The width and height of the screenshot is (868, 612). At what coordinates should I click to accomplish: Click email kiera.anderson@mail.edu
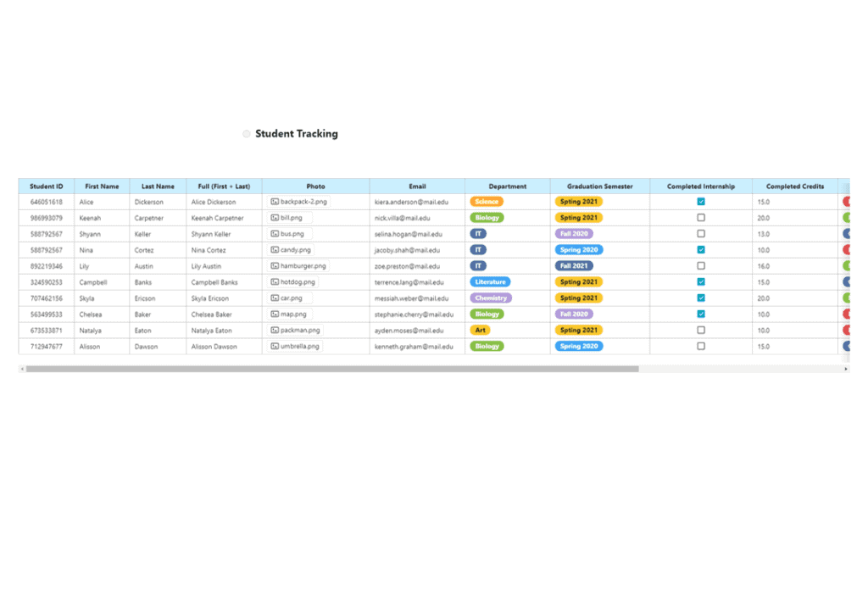point(411,203)
